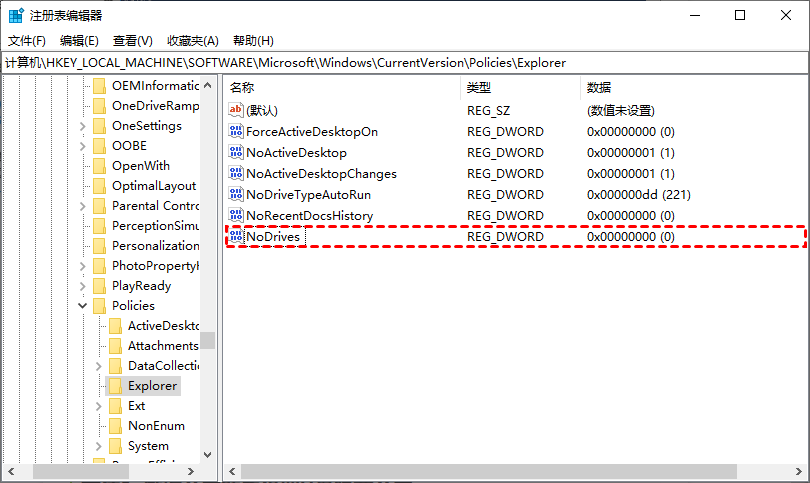810x483 pixels.
Task: Click the Attachments folder icon
Action: coord(115,346)
